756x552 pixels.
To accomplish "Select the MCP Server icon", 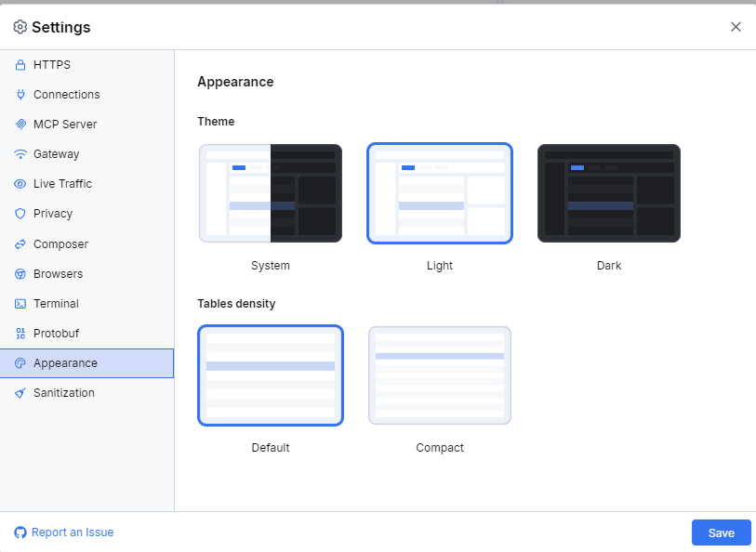I will click(x=18, y=124).
